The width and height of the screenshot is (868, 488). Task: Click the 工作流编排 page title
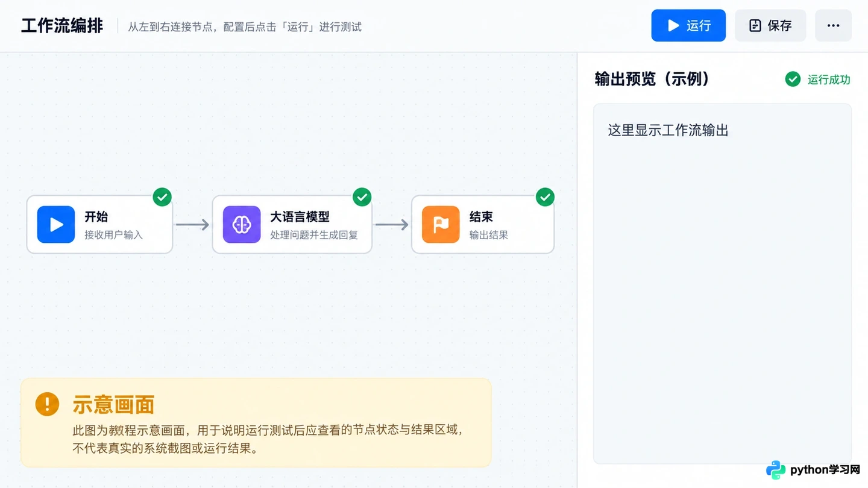[x=62, y=26]
